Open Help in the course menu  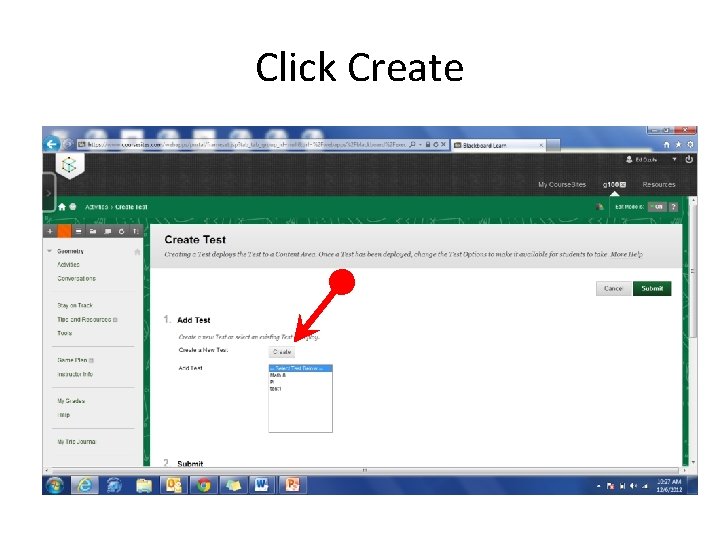click(64, 415)
